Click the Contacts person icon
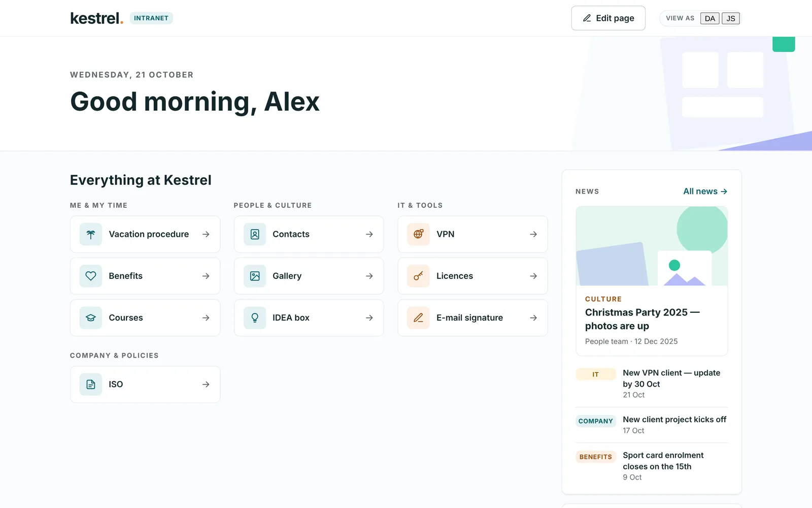The width and height of the screenshot is (812, 508). point(255,234)
